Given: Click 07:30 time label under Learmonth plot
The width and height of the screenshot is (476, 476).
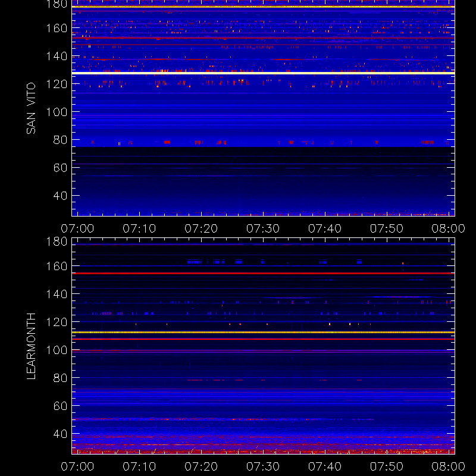Looking at the screenshot, I should (x=263, y=466).
